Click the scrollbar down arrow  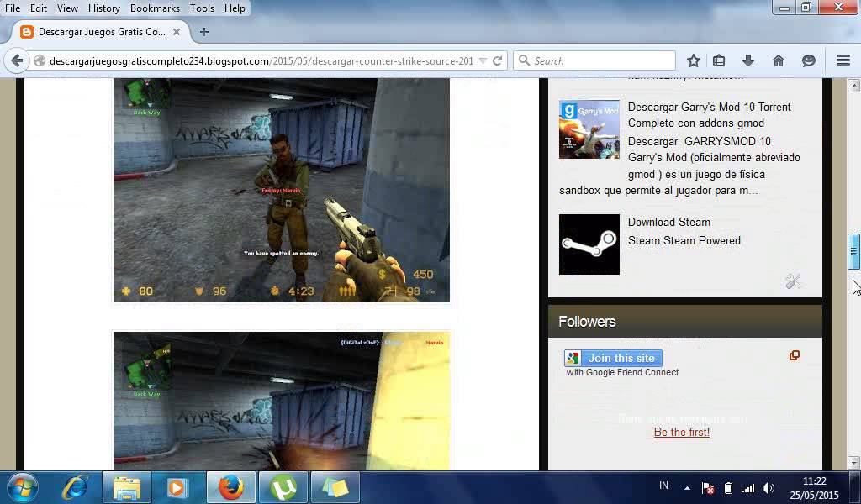[x=853, y=463]
